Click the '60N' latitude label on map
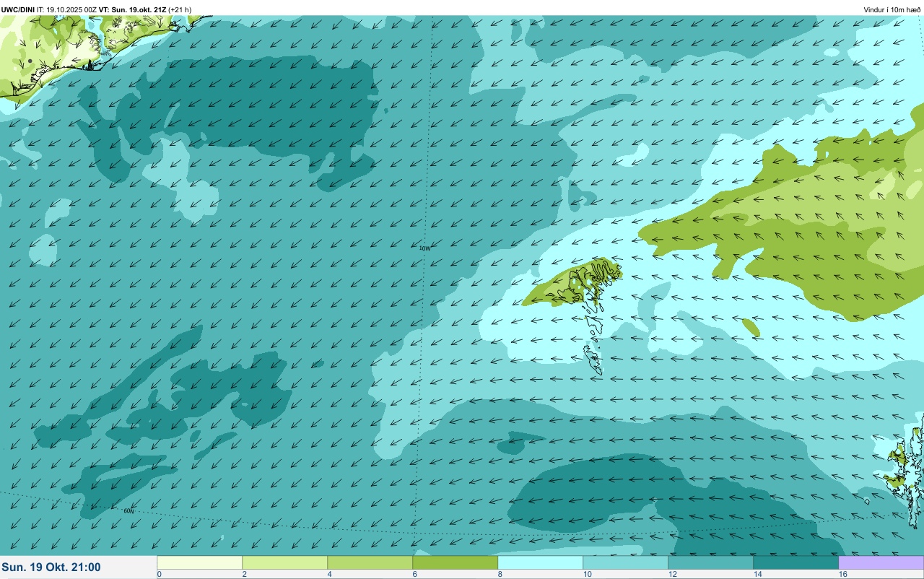 click(128, 511)
